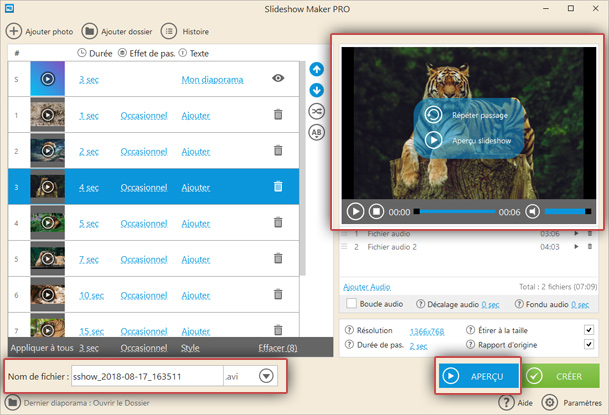Open help for Décalage audio
The image size is (609, 415).
tap(420, 304)
